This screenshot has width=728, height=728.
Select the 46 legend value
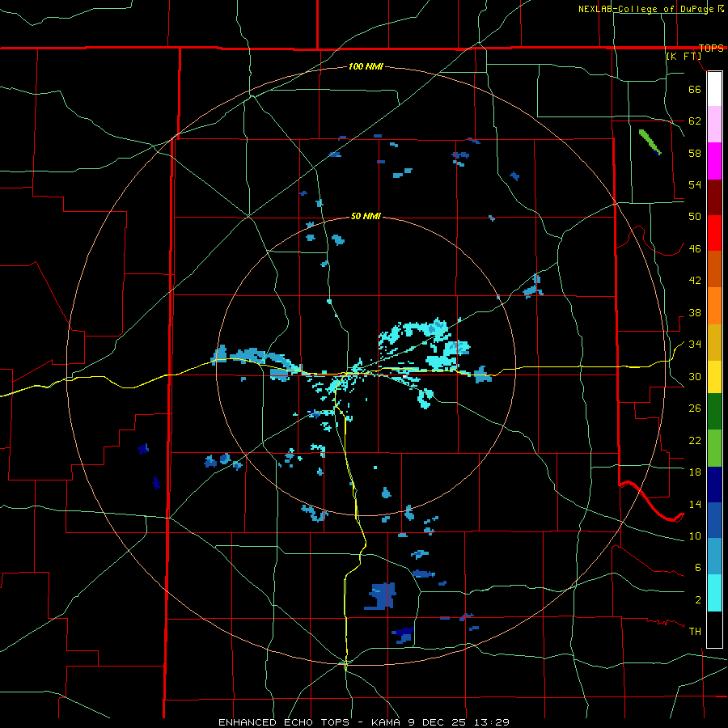point(695,249)
